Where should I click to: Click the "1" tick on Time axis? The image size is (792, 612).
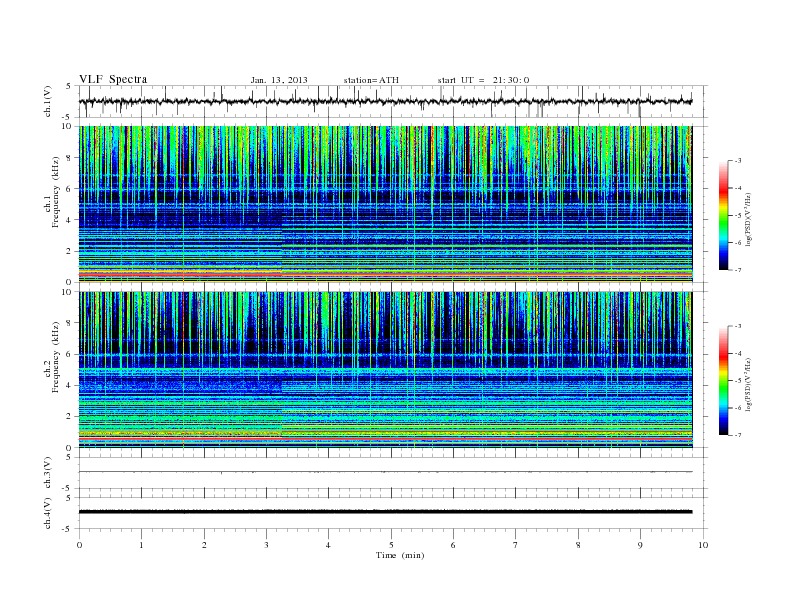pos(141,545)
